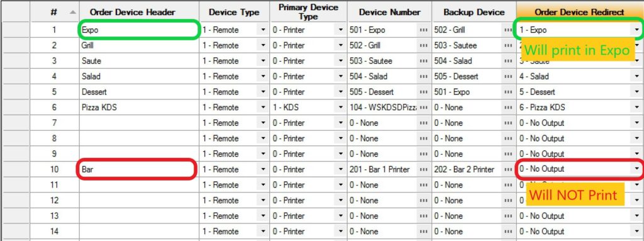The image size is (644, 241).
Task: Click the Backup Device column header
Action: tap(474, 12)
